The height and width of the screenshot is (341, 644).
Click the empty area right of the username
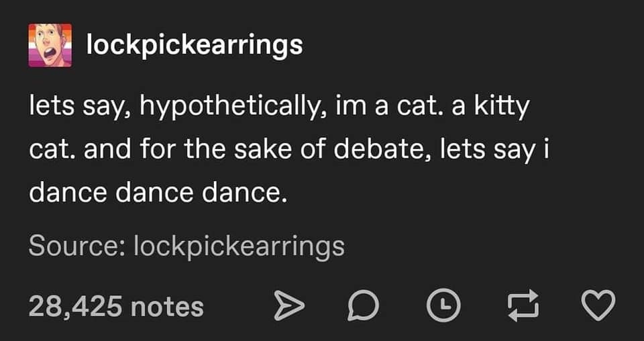tap(470, 46)
